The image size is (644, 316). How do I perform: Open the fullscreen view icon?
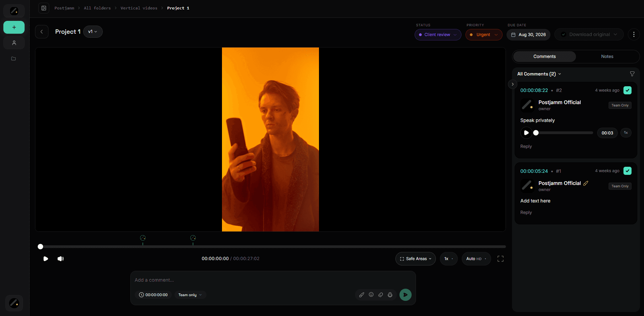(501, 259)
